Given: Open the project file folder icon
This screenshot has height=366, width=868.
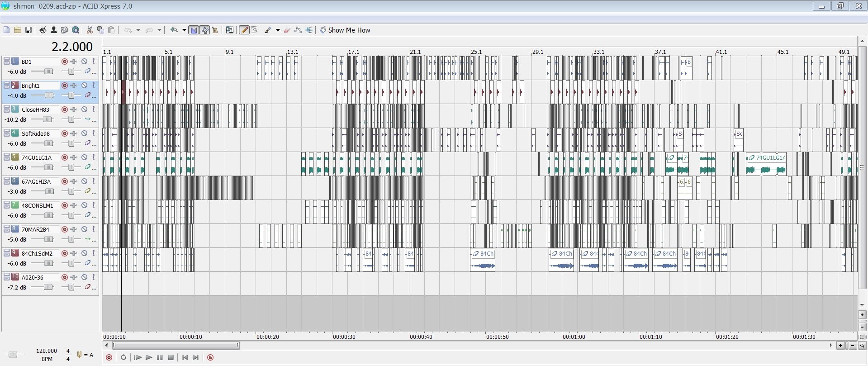Looking at the screenshot, I should (18, 30).
